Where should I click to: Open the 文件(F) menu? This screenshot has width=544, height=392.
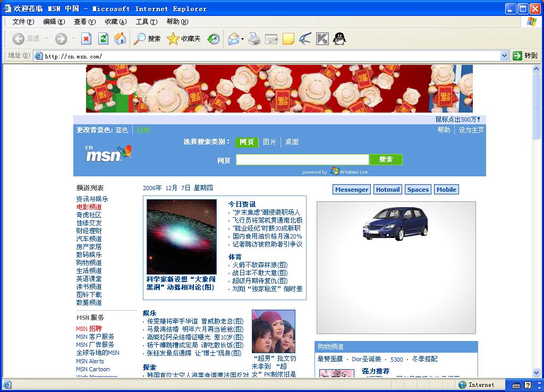point(23,22)
